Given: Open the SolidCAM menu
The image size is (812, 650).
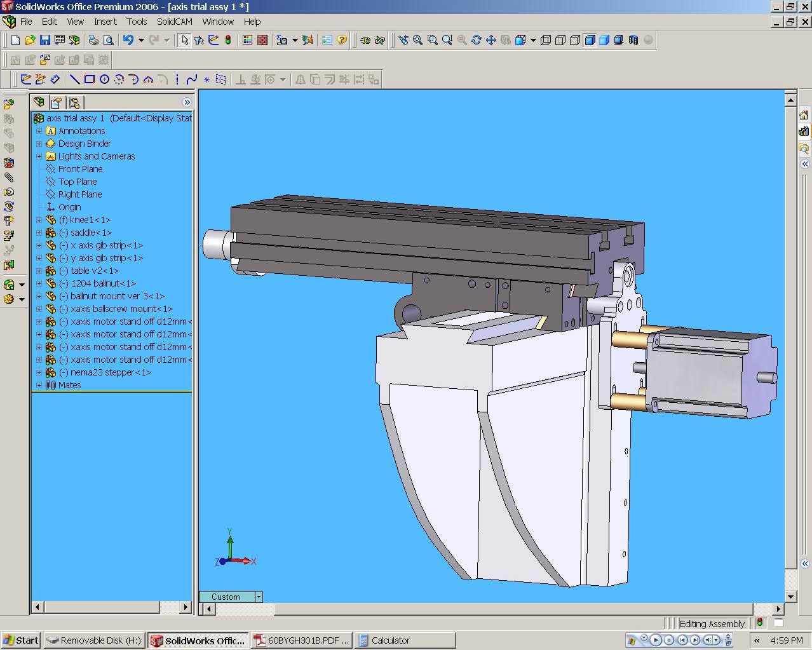Looking at the screenshot, I should (174, 21).
